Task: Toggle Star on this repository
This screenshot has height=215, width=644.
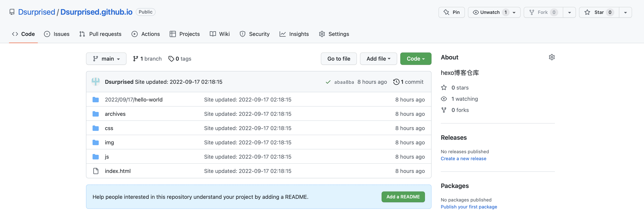Action: 599,12
